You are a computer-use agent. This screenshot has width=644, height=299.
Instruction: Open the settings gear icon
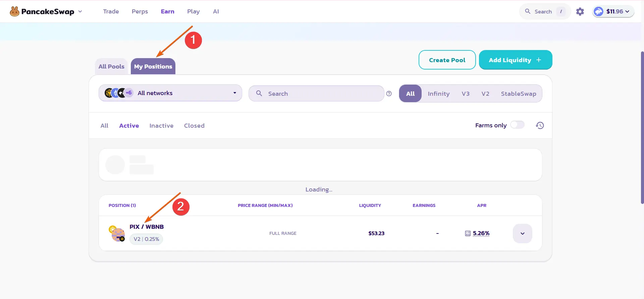(580, 11)
